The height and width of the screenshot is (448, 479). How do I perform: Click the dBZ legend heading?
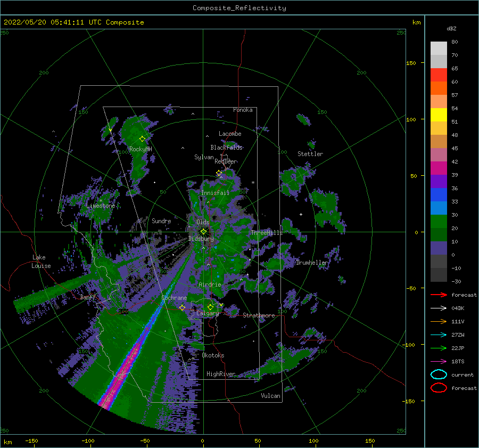[451, 28]
